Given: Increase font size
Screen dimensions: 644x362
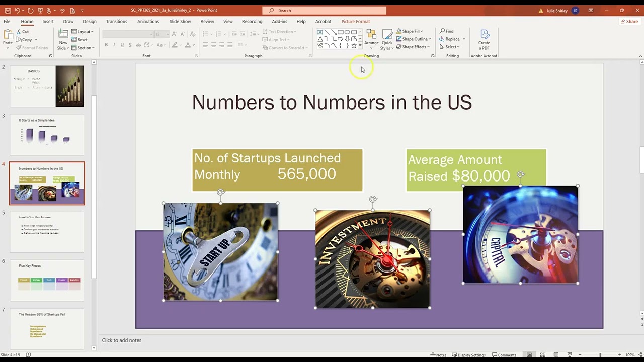Looking at the screenshot, I should coord(174,34).
